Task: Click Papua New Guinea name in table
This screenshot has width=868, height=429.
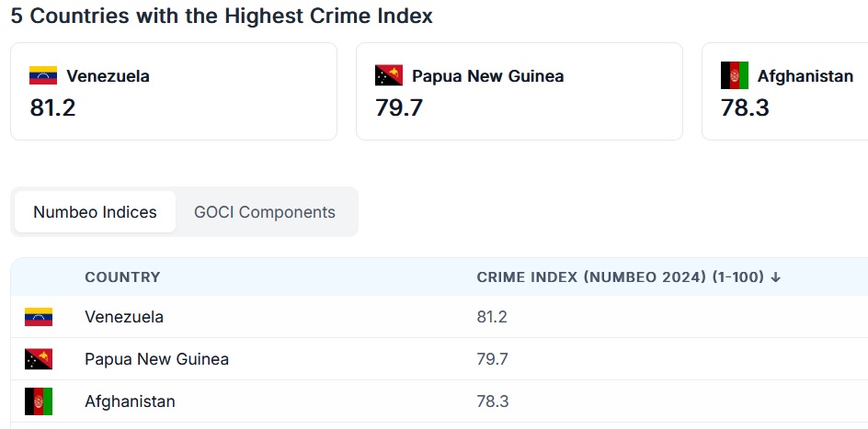Action: coord(156,359)
